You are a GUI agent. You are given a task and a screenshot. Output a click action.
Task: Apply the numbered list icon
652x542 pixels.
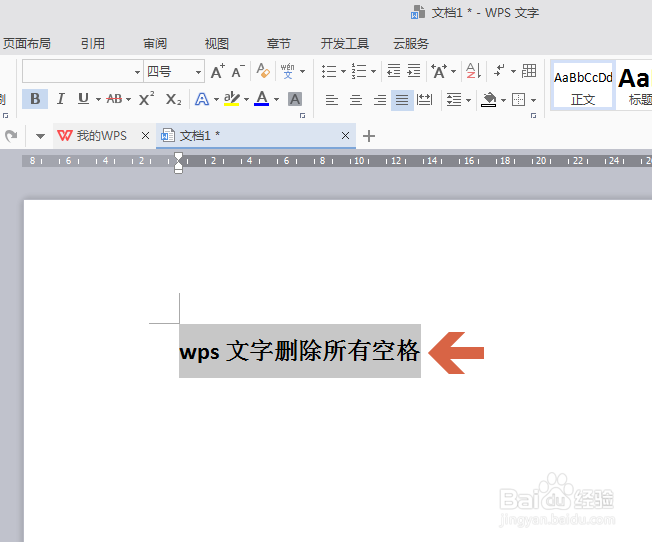pyautogui.click(x=359, y=71)
